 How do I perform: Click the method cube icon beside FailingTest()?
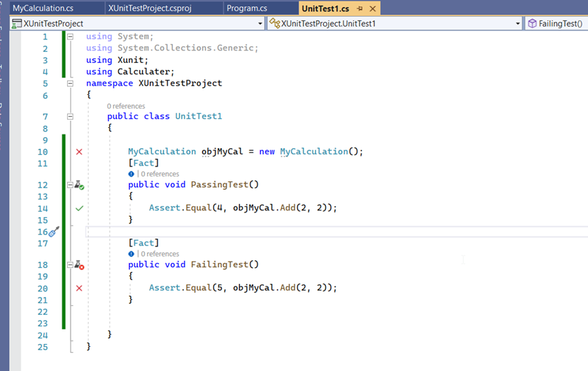pos(532,24)
